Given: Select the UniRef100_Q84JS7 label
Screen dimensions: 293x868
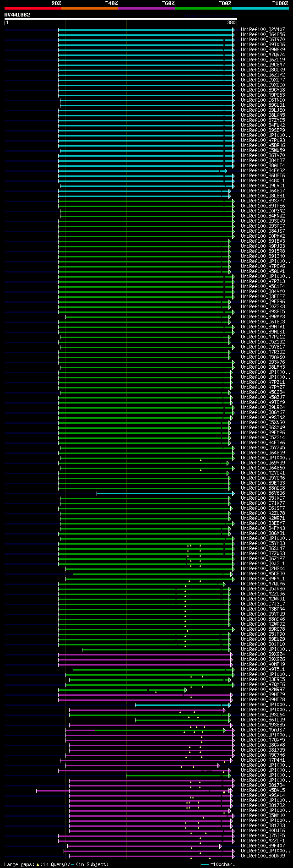Looking at the screenshot, I should 263,231.
